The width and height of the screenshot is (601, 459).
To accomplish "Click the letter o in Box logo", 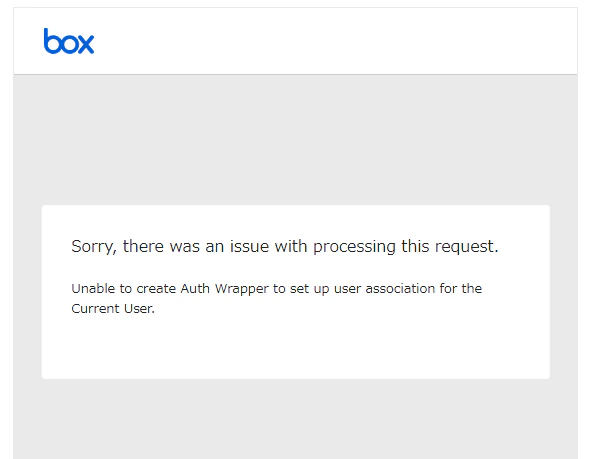I will 69,44.
